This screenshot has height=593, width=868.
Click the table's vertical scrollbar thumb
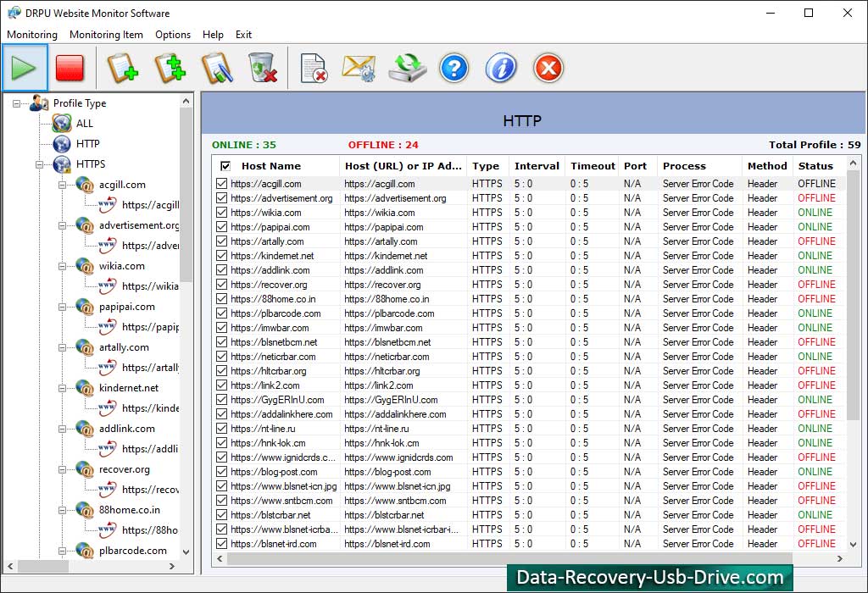[x=853, y=296]
